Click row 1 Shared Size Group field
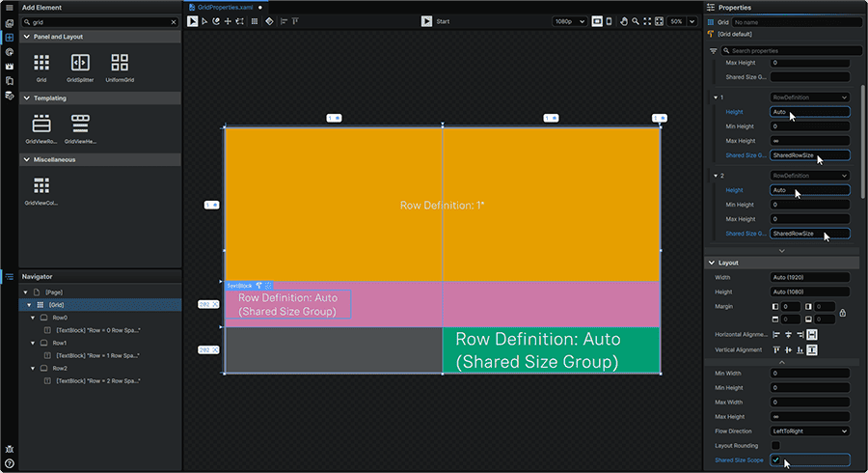Viewport: 868px width, 473px height. [810, 155]
